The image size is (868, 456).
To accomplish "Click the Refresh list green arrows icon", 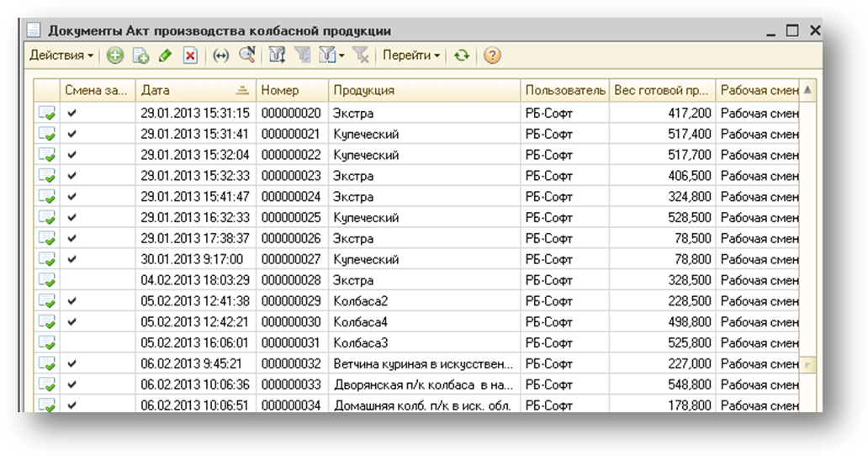I will [x=462, y=56].
